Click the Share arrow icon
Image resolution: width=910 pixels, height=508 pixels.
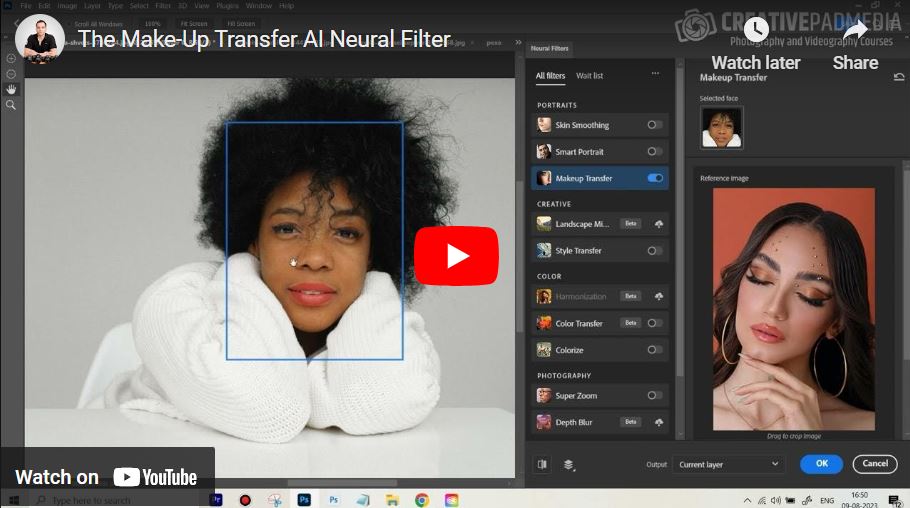(x=855, y=29)
